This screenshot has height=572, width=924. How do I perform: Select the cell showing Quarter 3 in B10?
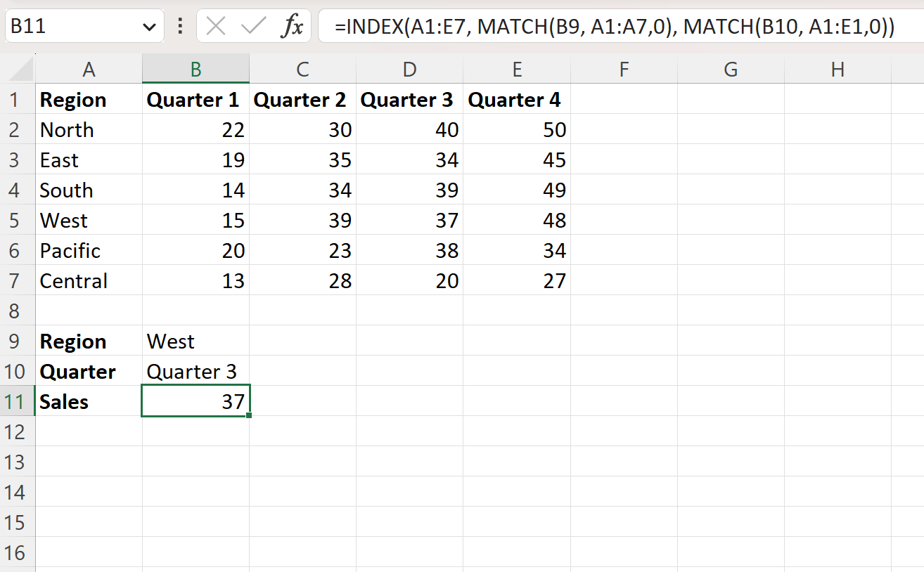coord(195,371)
